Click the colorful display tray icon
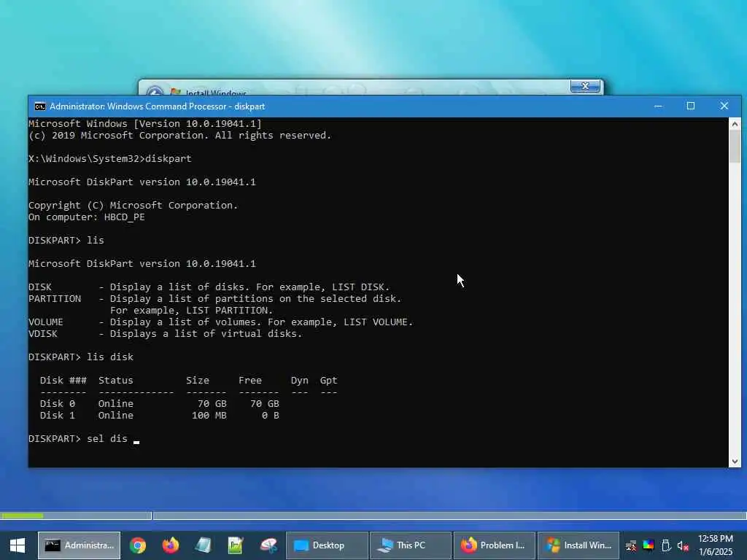 click(x=649, y=545)
